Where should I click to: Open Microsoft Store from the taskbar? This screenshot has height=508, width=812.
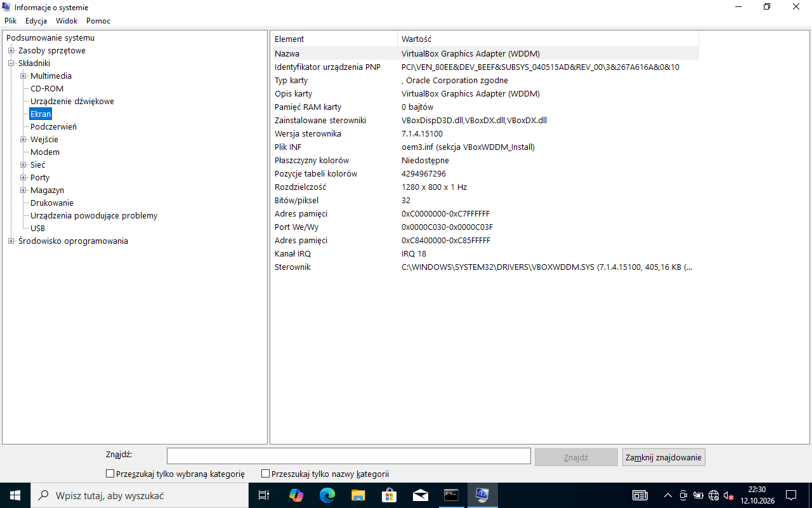(x=389, y=495)
